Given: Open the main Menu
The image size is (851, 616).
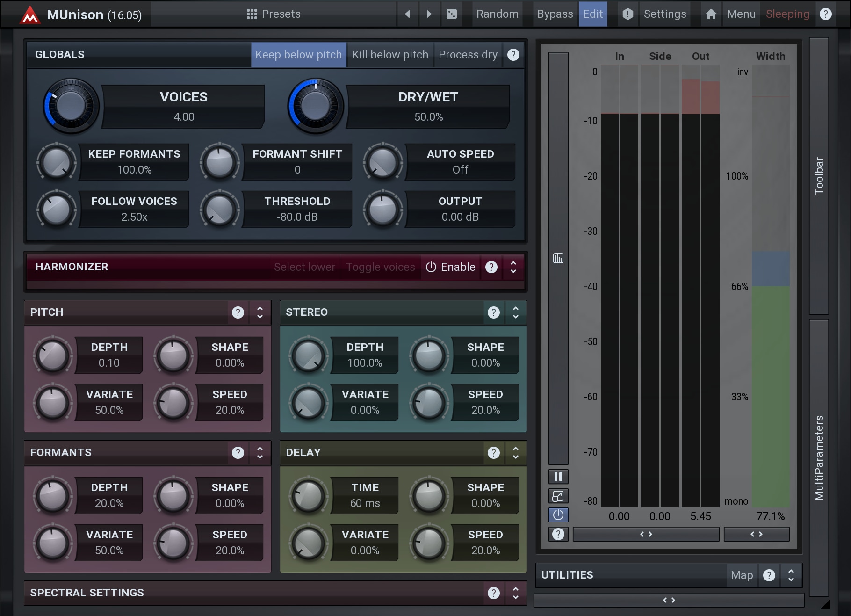Looking at the screenshot, I should [x=741, y=14].
